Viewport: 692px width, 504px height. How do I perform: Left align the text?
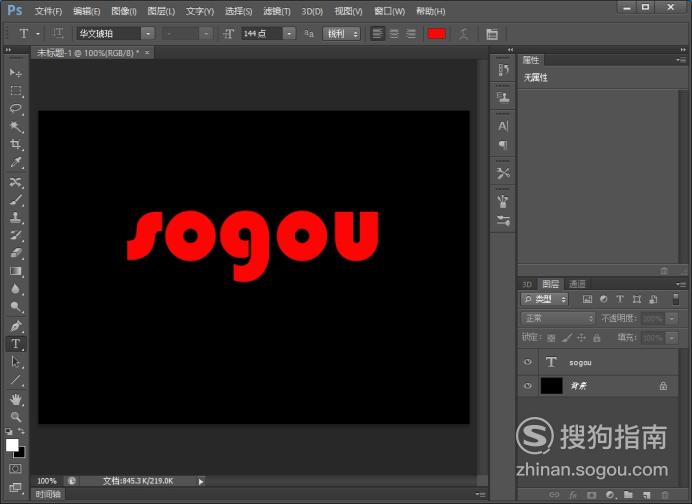377,34
